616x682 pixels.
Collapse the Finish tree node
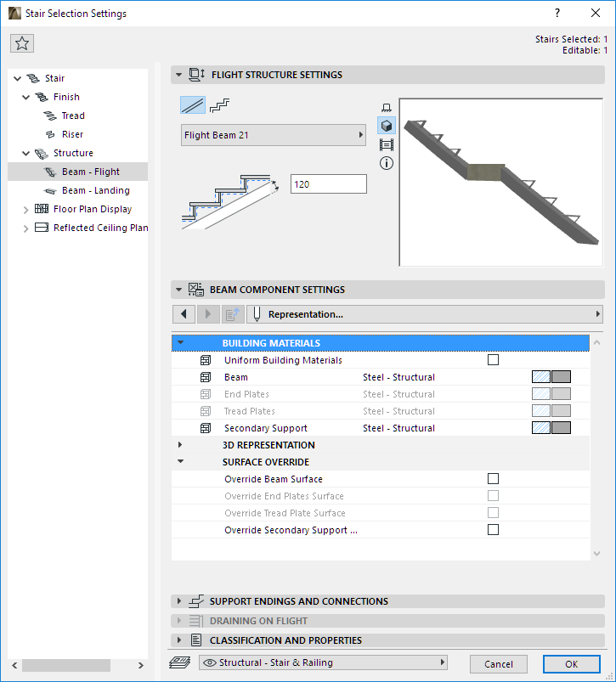click(26, 98)
